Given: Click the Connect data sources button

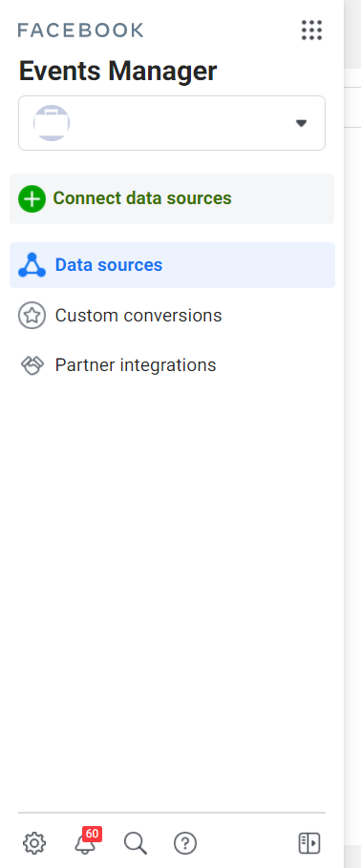Looking at the screenshot, I should [x=172, y=198].
